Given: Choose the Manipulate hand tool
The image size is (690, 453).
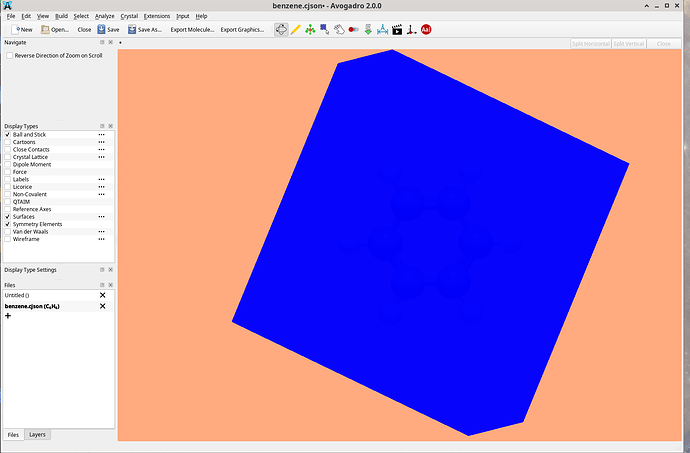Looking at the screenshot, I should tap(339, 29).
